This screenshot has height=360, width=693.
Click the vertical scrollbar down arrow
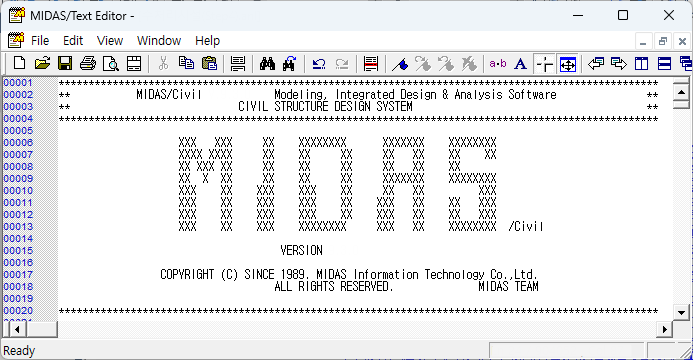tap(681, 313)
